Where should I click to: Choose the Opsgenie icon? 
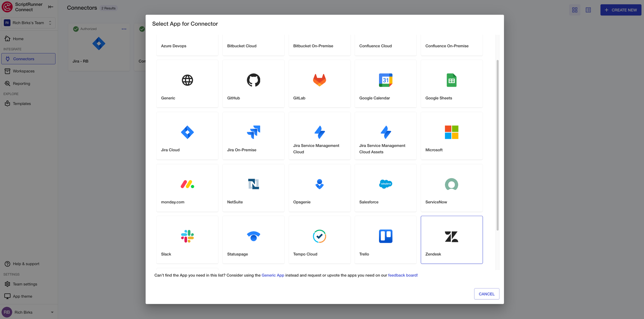[x=319, y=184]
